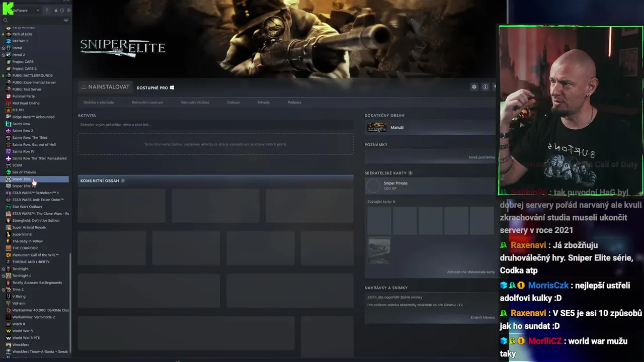Open Saints Row: Gat out of Hell
The image size is (644, 362).
[x=34, y=144]
